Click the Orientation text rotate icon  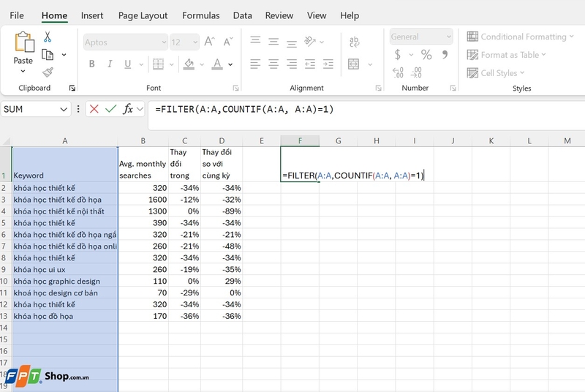point(310,41)
